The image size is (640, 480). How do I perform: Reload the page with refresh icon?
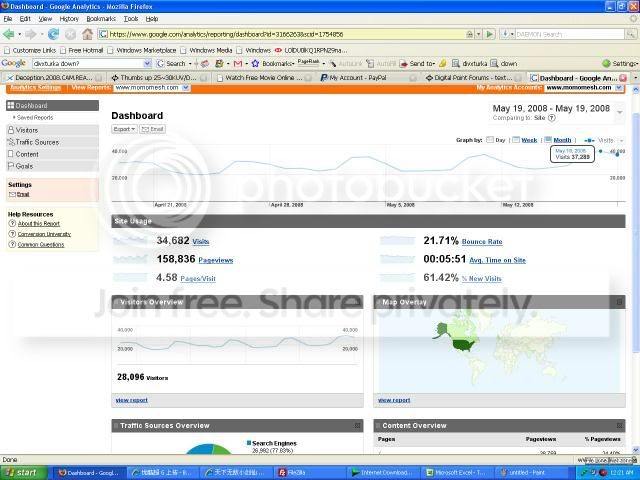click(x=53, y=34)
